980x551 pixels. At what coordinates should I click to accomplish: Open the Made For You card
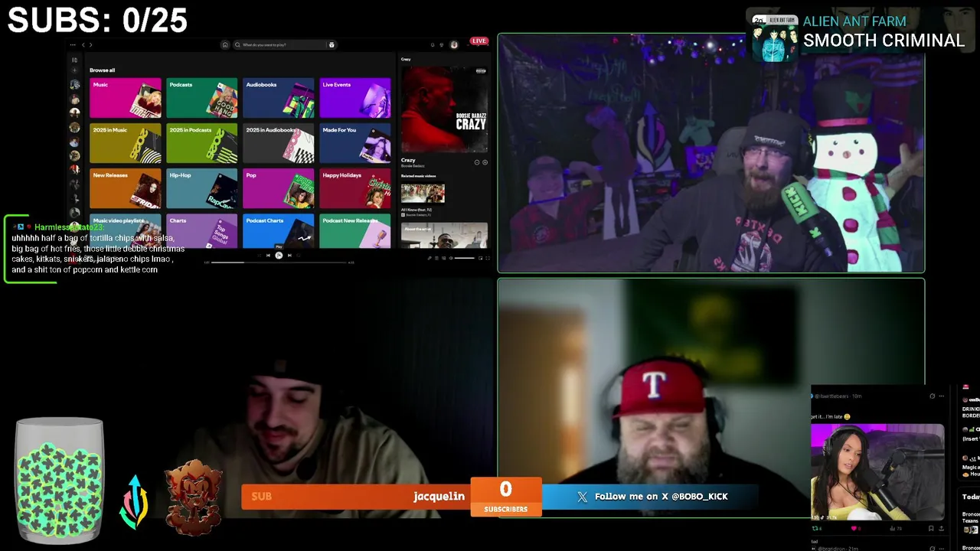(x=355, y=143)
